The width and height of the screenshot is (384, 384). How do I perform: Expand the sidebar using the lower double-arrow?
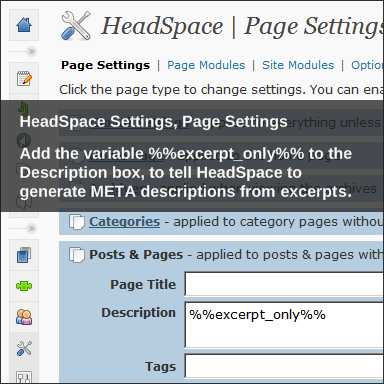click(x=31, y=228)
